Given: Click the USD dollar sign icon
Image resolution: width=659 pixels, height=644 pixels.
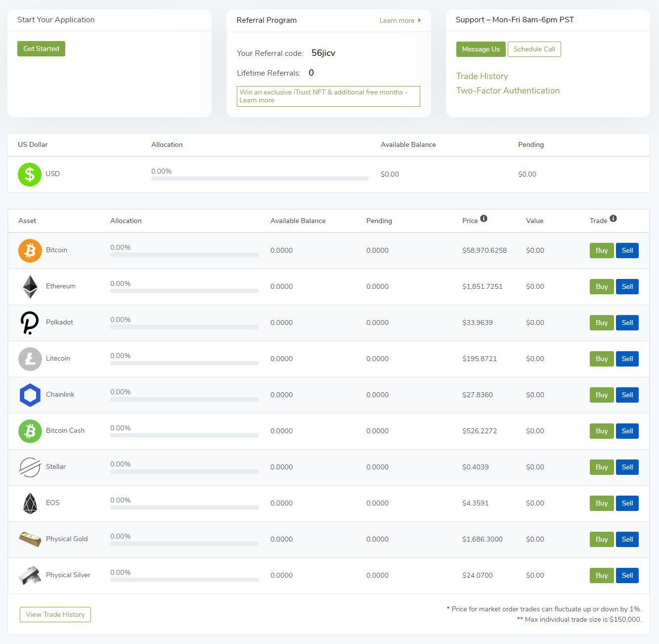Looking at the screenshot, I should pos(29,174).
